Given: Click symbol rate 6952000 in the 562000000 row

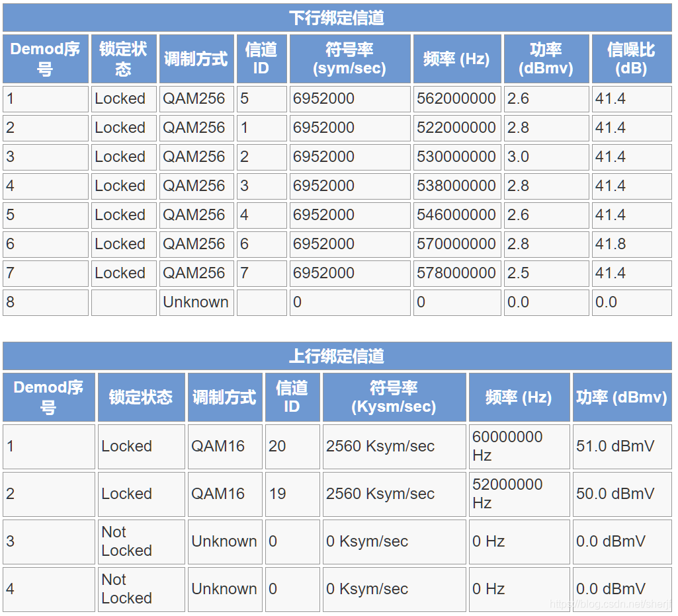Looking at the screenshot, I should point(323,98).
